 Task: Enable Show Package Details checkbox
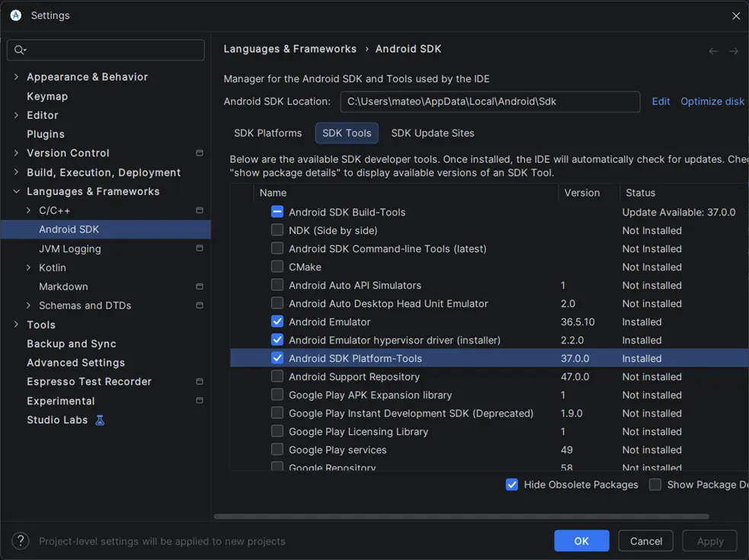pyautogui.click(x=655, y=485)
